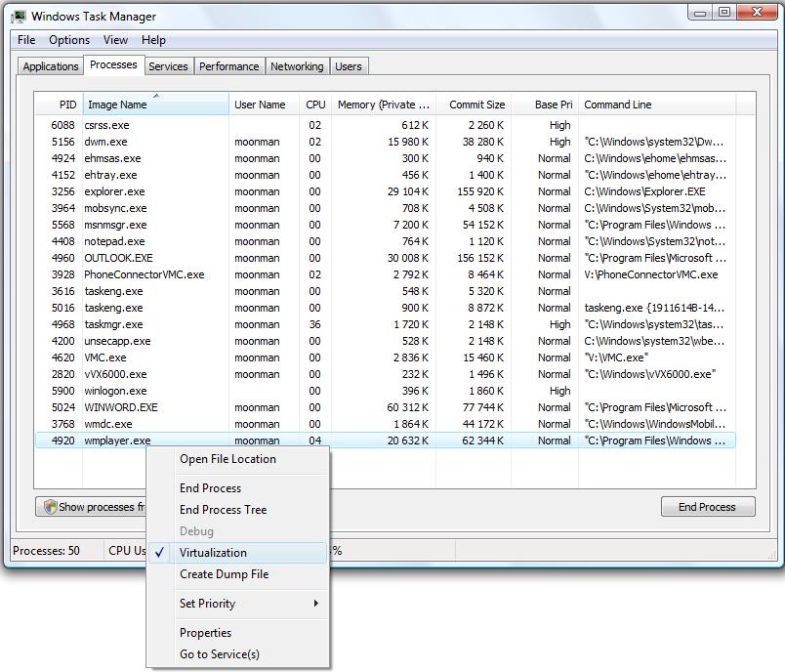Click the V:\PhoneConnectorVMC.exe command line cell
The image size is (785, 672).
[x=651, y=274]
